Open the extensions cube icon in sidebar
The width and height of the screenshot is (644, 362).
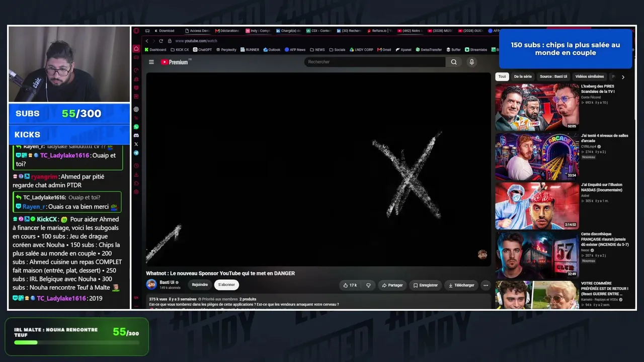pyautogui.click(x=136, y=183)
